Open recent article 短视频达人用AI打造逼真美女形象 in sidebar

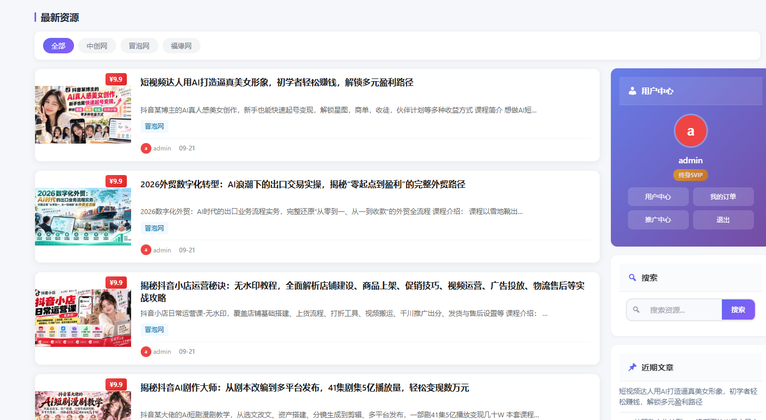point(688,397)
